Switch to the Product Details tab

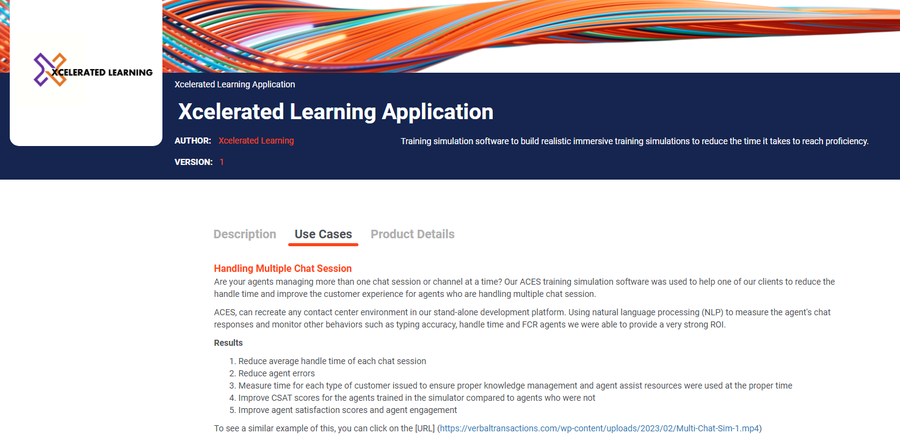pyautogui.click(x=412, y=234)
